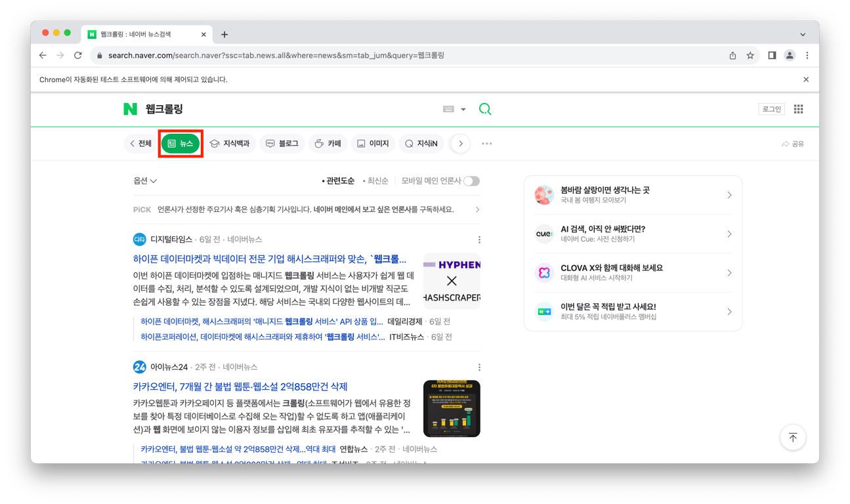Screen dimensions: 850x504
Task: Open the Chrome profile avatar menu
Action: coord(790,56)
